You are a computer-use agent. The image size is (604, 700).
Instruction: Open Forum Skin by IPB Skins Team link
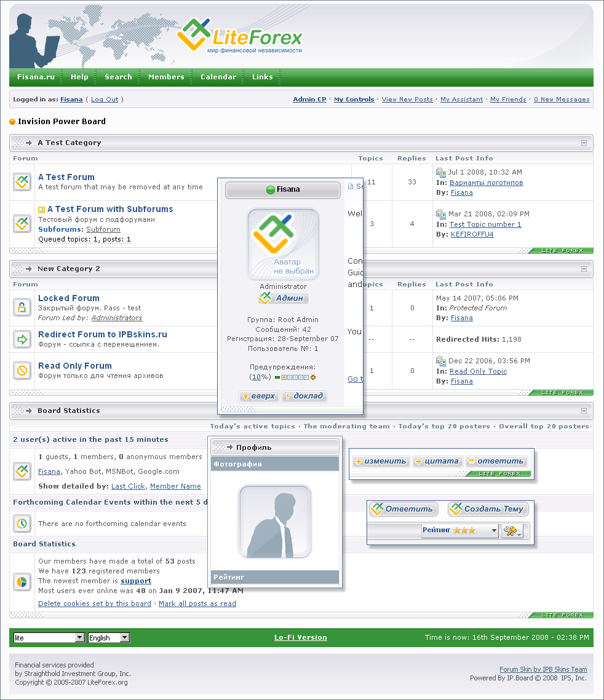tap(543, 669)
